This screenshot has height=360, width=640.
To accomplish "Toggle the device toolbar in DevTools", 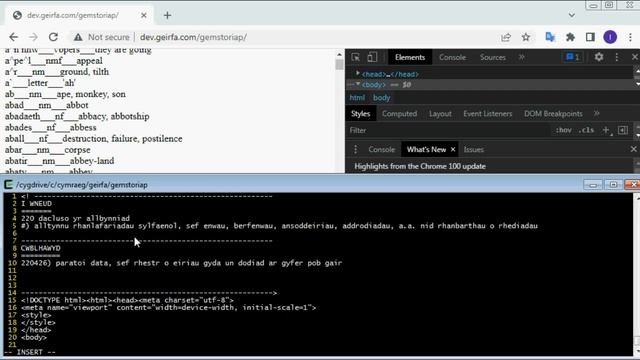I will 372,58.
